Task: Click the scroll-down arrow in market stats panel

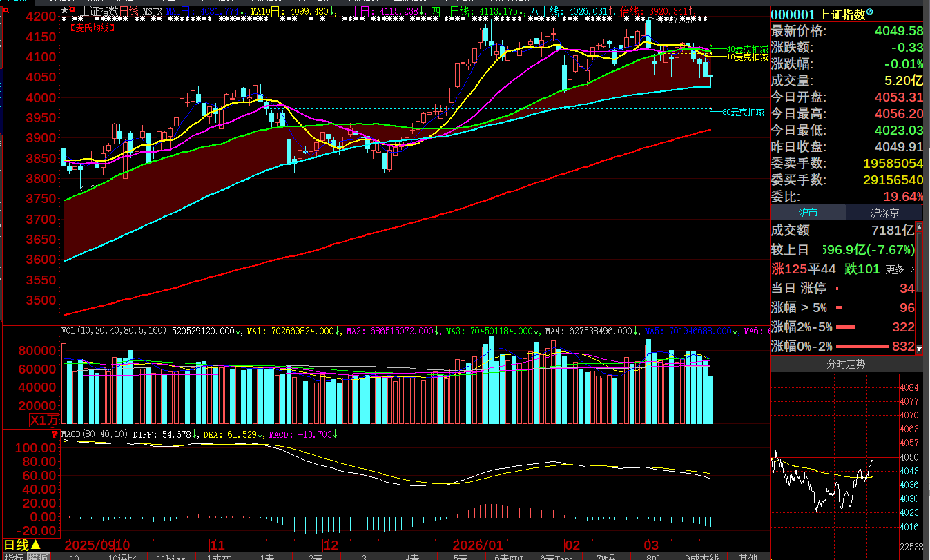Action: (x=918, y=349)
